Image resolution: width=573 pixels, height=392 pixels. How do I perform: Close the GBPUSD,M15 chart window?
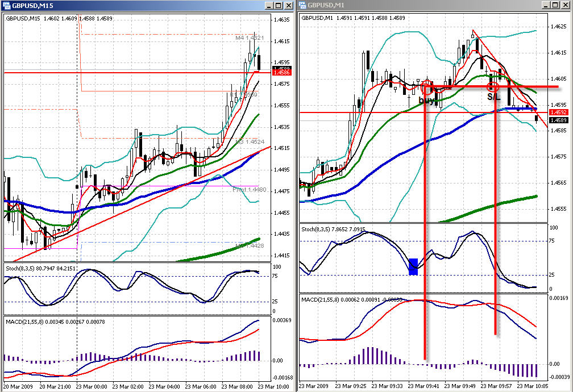click(x=289, y=6)
